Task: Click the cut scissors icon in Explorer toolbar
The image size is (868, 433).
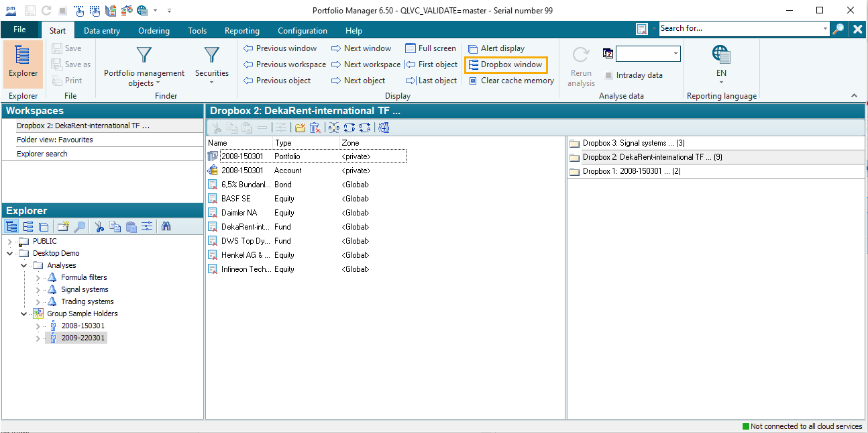Action: click(99, 227)
